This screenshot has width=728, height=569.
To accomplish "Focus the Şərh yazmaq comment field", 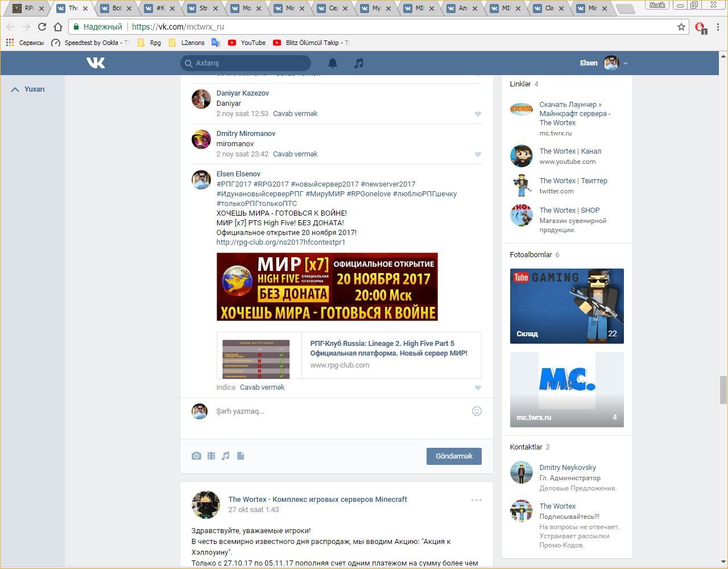I will point(341,411).
